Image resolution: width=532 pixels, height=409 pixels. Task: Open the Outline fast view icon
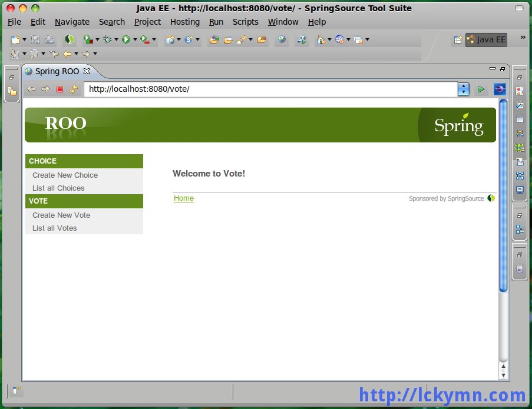point(520,229)
